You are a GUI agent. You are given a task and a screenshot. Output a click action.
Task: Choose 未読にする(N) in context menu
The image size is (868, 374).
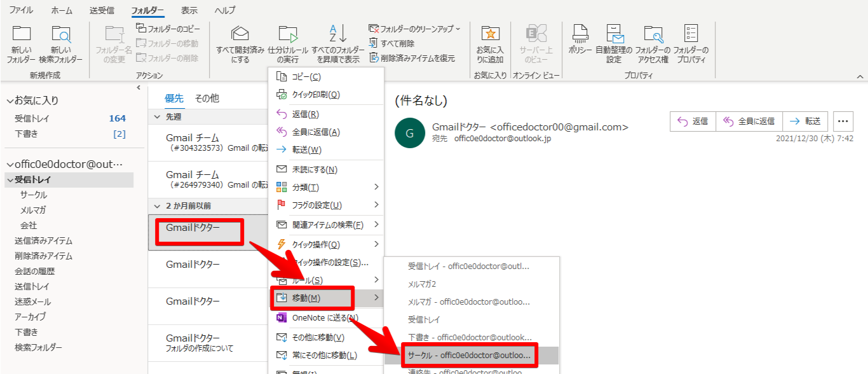pos(327,169)
